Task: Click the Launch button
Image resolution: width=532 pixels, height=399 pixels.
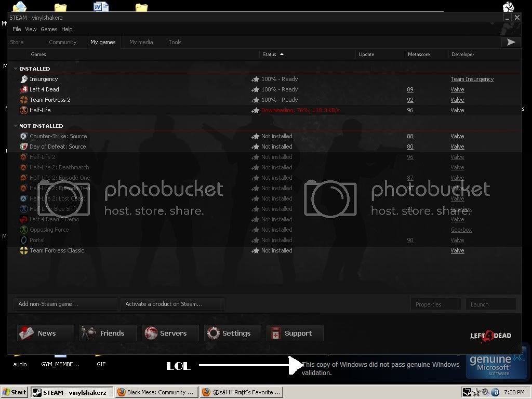Action: click(491, 304)
